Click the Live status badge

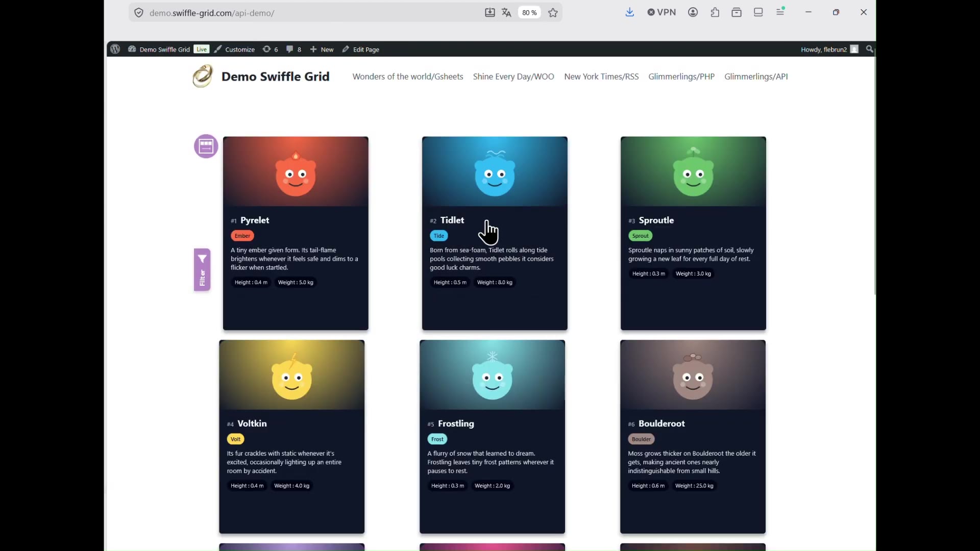(202, 49)
